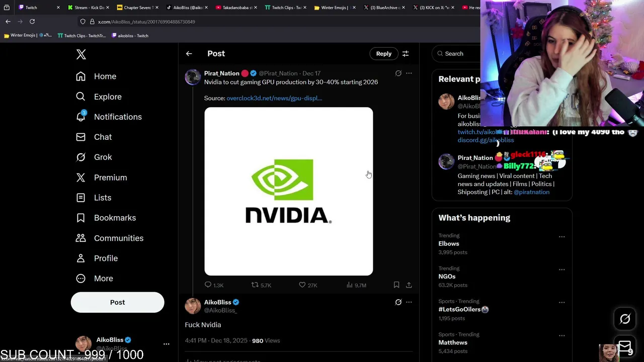Click the Grok icon on Pirat_Nation's post
This screenshot has width=644, height=362.
tap(398, 73)
